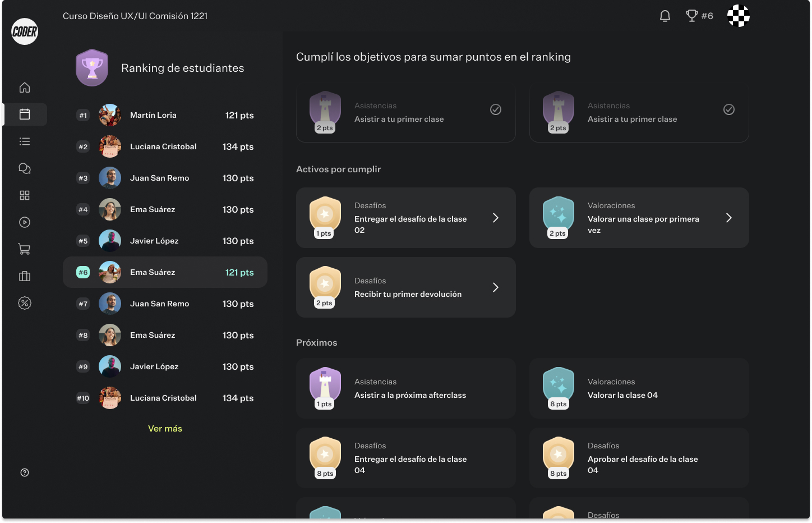
Task: Toggle checkmark on first Asistencias card
Action: [496, 109]
